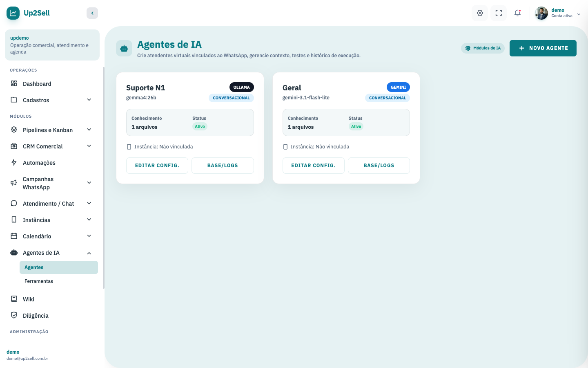Open the demo account dropdown chevron
This screenshot has height=368, width=588.
point(579,14)
